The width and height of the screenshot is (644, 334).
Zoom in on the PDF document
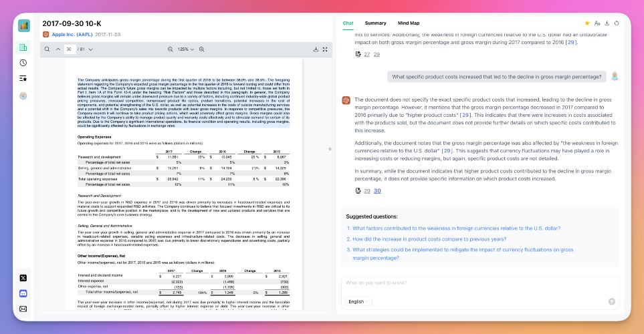(x=202, y=49)
